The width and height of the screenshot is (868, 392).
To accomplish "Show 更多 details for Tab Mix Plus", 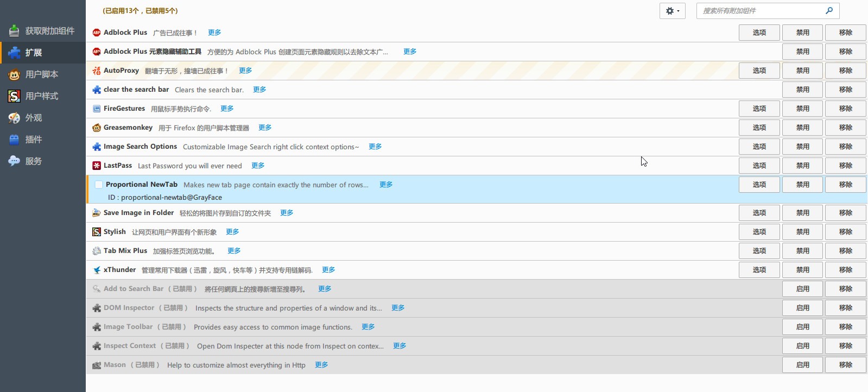I will click(x=234, y=251).
